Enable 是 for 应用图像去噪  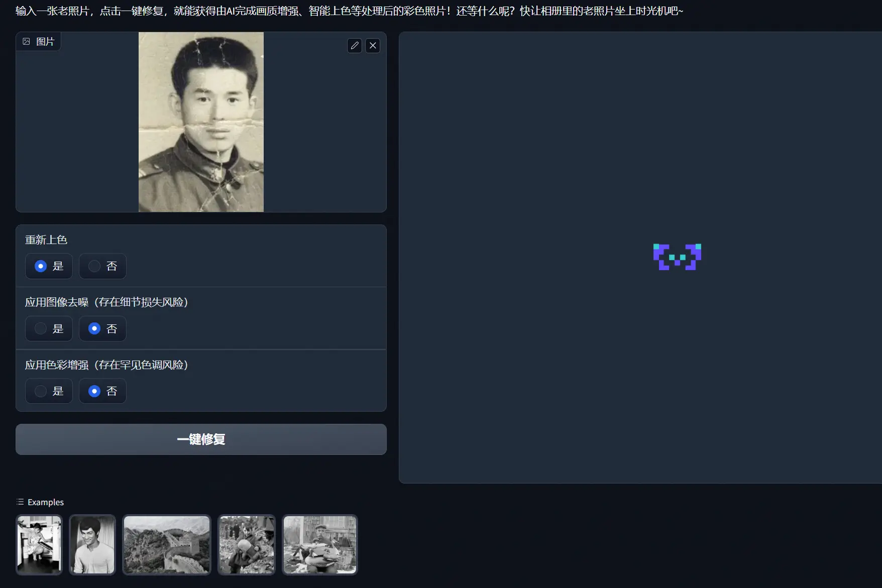click(41, 329)
